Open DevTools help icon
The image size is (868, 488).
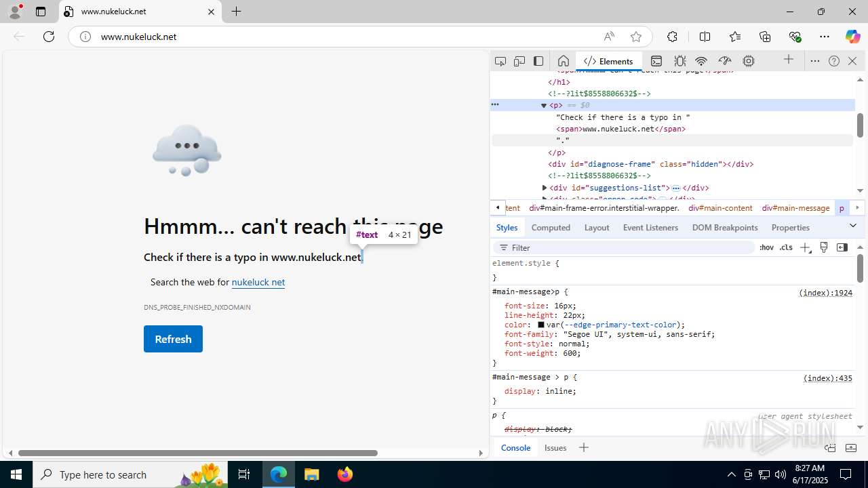834,61
